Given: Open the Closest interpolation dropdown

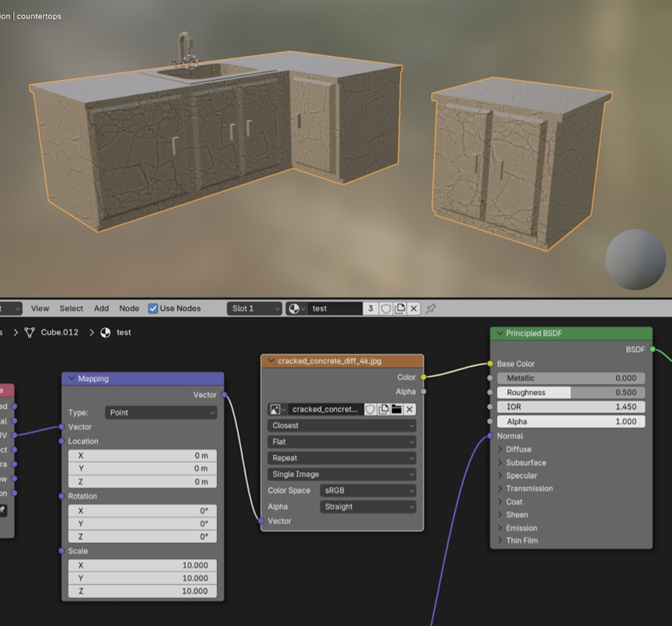Looking at the screenshot, I should [x=341, y=425].
